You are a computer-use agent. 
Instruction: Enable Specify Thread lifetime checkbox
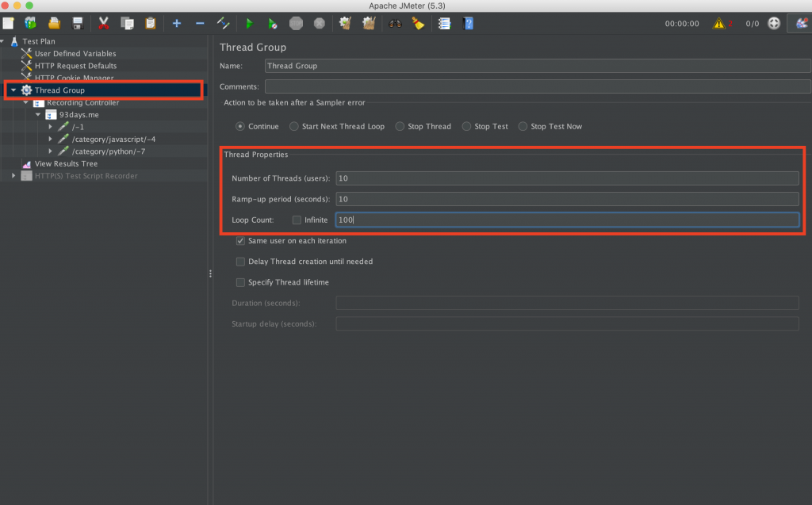pos(240,282)
